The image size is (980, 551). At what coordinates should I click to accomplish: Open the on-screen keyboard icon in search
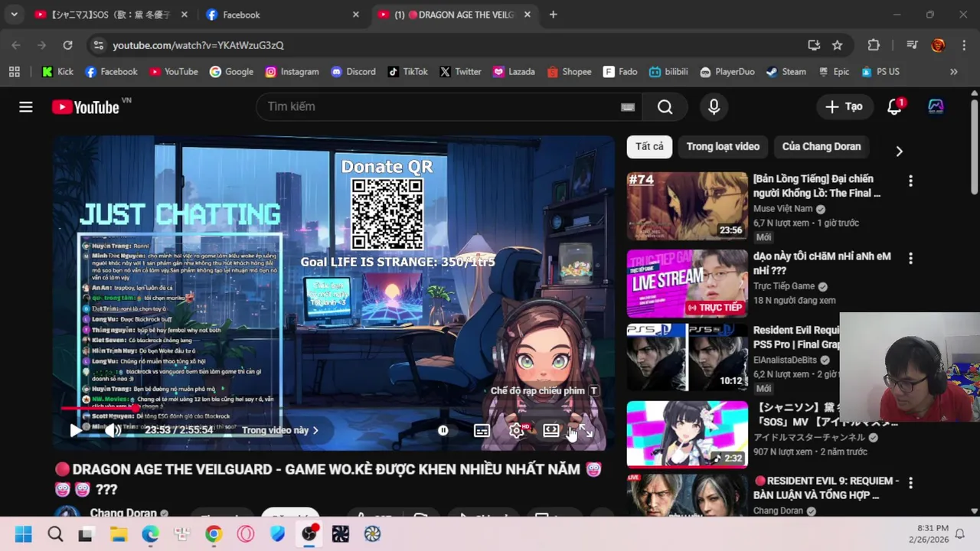[628, 107]
